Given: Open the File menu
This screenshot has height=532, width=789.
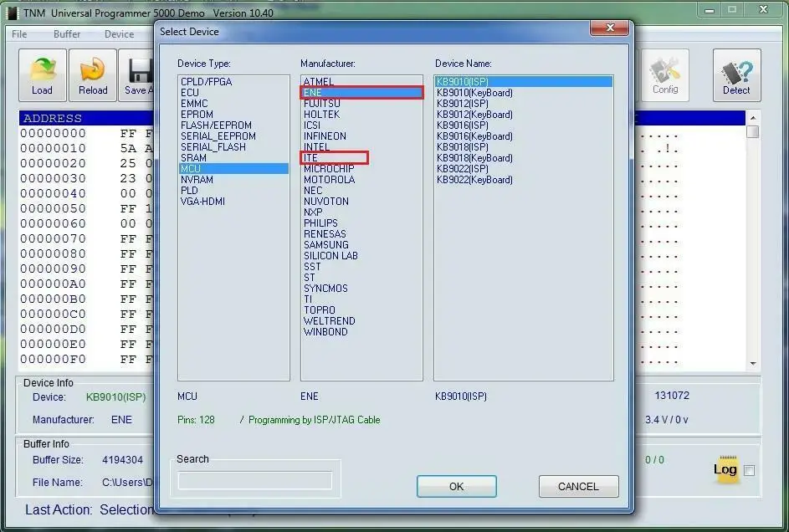Looking at the screenshot, I should (19, 34).
